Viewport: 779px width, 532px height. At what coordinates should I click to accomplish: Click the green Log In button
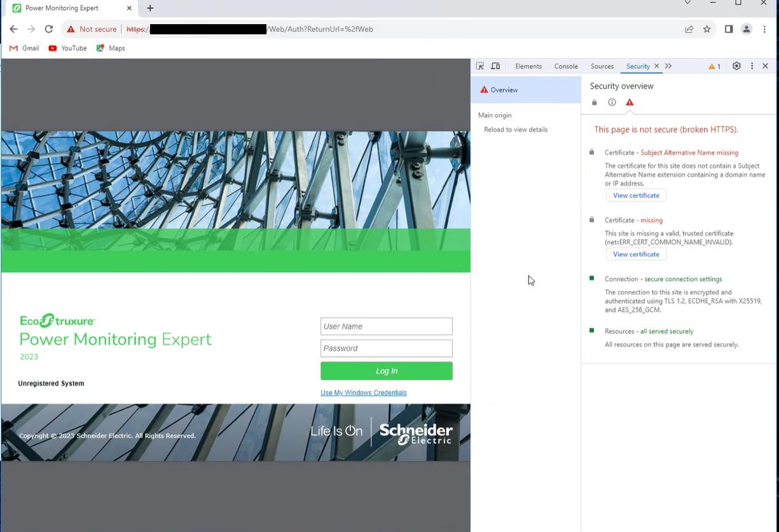pyautogui.click(x=387, y=371)
